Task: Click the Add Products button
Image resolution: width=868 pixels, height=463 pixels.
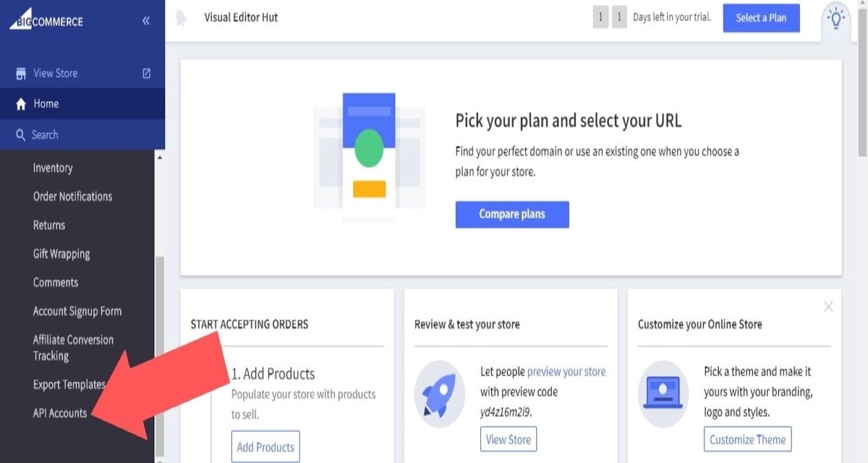Action: click(x=265, y=447)
